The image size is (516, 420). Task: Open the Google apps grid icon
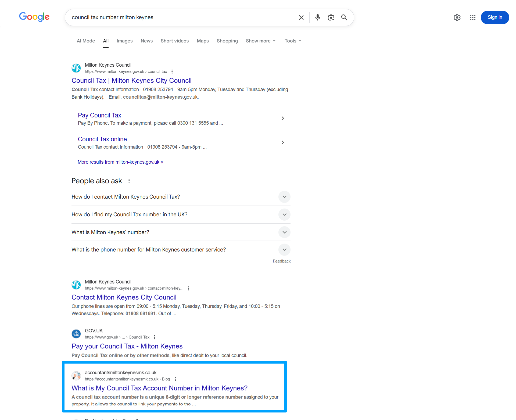(x=472, y=17)
